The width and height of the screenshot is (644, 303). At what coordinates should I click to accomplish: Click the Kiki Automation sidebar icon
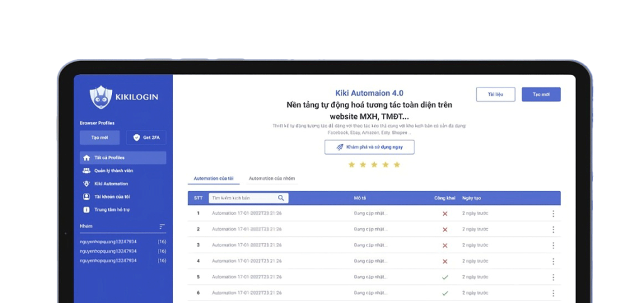click(x=86, y=184)
